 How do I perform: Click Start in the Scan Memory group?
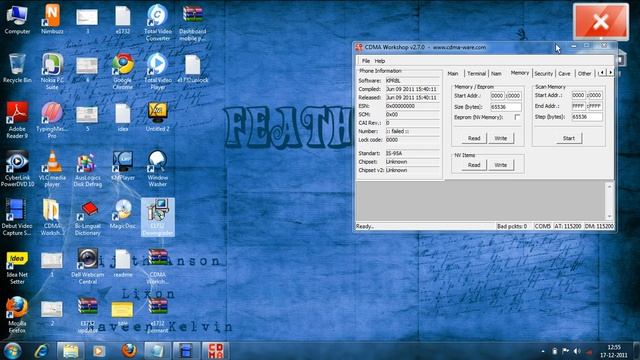coord(569,138)
